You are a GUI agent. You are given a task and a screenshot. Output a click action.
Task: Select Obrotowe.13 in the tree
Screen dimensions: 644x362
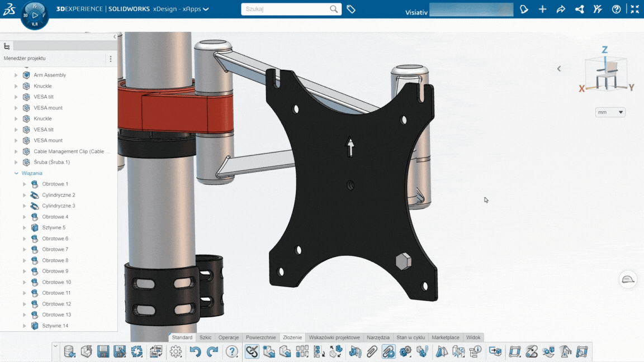[x=56, y=315]
